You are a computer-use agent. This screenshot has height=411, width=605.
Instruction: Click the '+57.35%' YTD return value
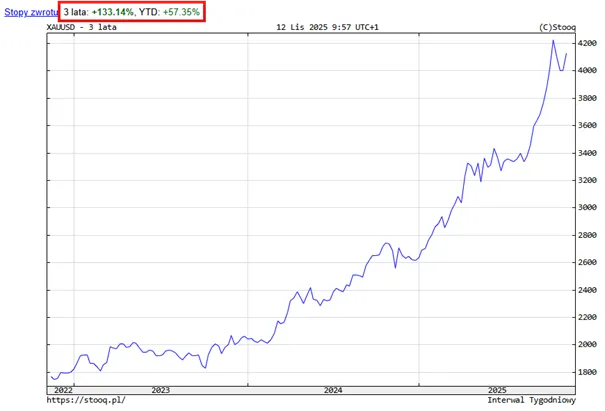click(181, 12)
